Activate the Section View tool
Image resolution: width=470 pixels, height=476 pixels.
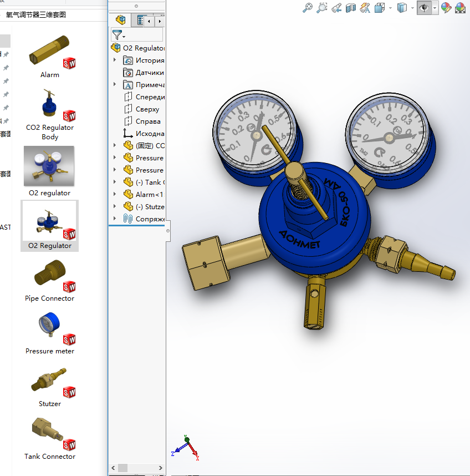(x=351, y=8)
